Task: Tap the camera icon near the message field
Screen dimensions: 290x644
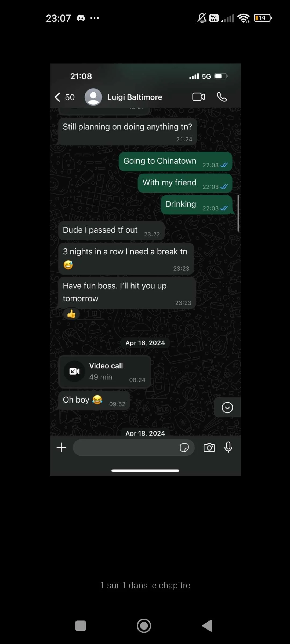Action: pyautogui.click(x=209, y=448)
